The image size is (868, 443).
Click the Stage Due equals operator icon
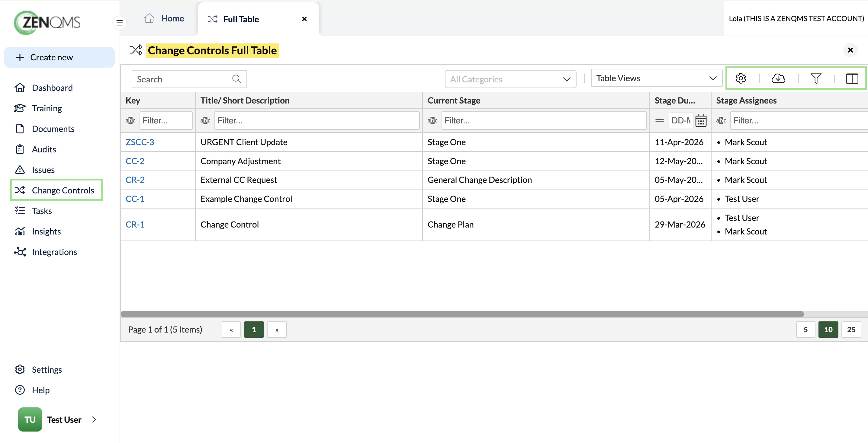coord(659,120)
